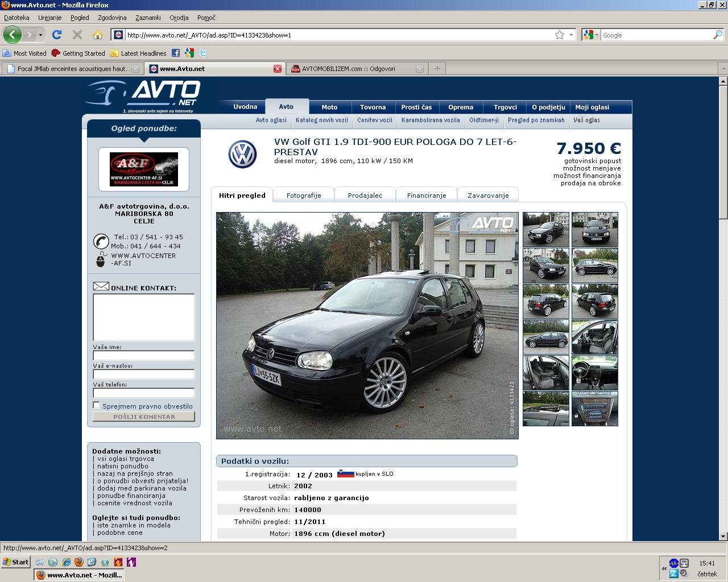
Task: Click the Getting Started bookmark
Action: click(x=78, y=53)
